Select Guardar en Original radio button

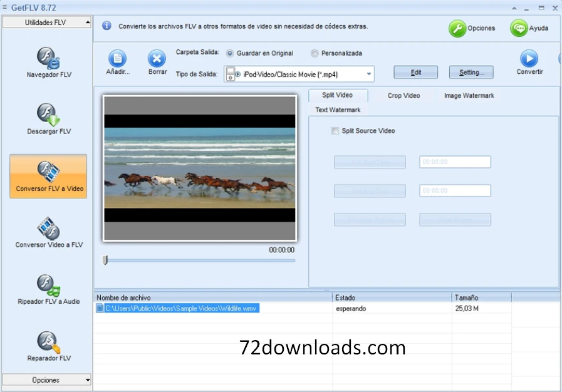click(x=230, y=54)
